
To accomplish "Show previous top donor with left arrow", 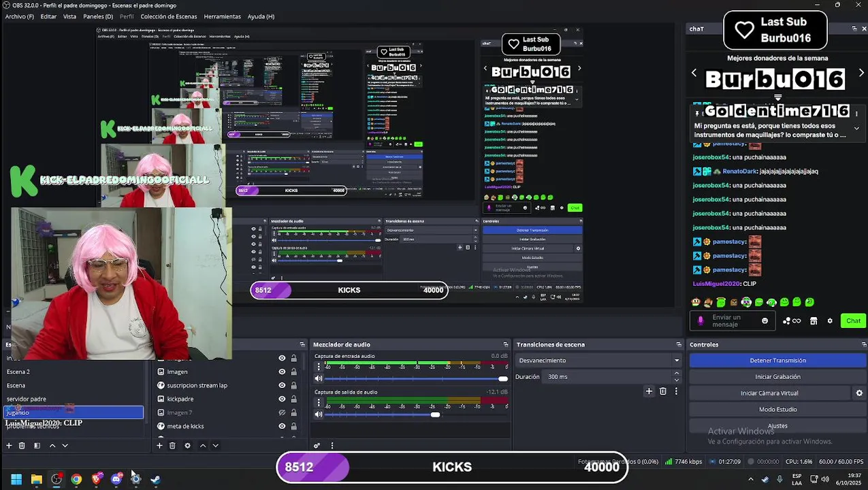I will [x=694, y=73].
